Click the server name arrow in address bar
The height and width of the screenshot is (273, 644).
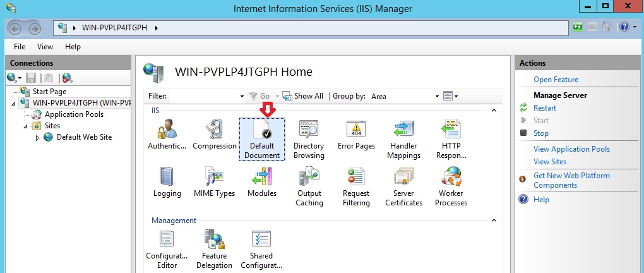(156, 28)
